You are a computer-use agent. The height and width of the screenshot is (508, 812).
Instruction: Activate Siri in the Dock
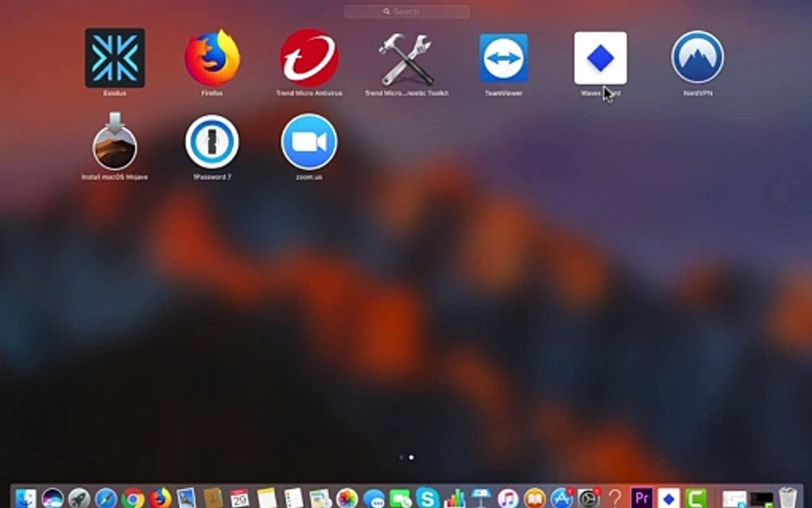[x=52, y=498]
